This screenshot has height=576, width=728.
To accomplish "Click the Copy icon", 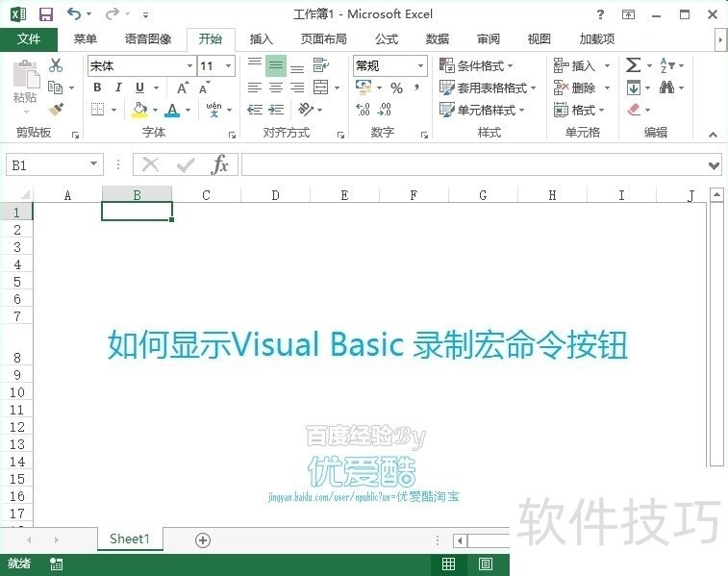I will (x=55, y=88).
